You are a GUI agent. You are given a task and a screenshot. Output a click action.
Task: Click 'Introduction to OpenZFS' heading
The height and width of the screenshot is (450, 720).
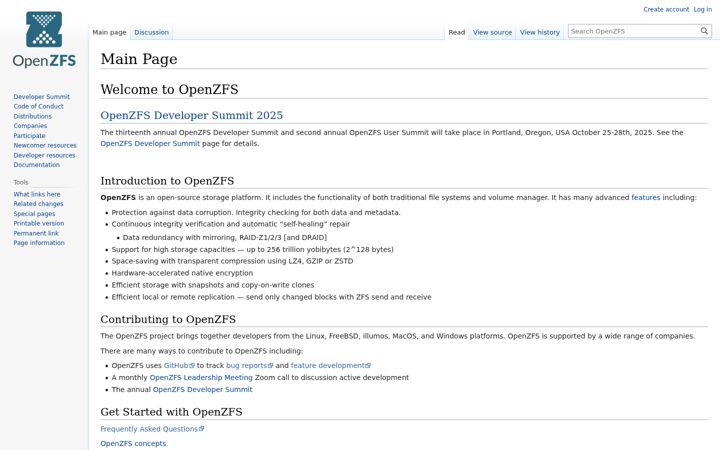[x=167, y=181]
